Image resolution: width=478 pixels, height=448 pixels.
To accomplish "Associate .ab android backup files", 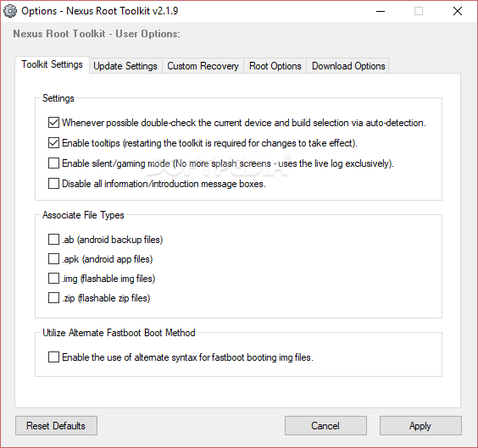I will coord(53,240).
